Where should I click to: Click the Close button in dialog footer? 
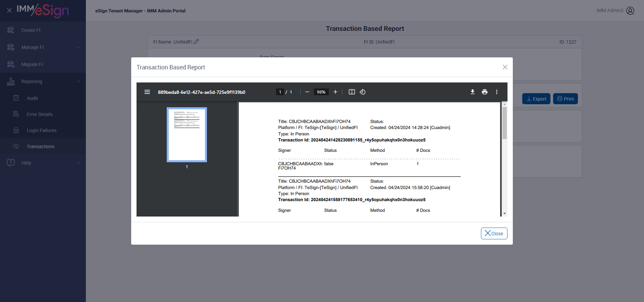pos(494,234)
